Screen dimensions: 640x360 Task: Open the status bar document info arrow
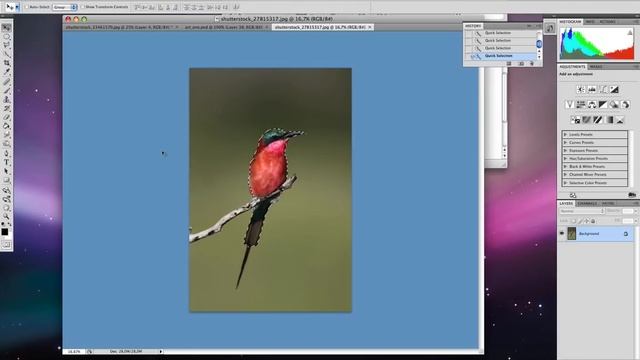[161, 351]
